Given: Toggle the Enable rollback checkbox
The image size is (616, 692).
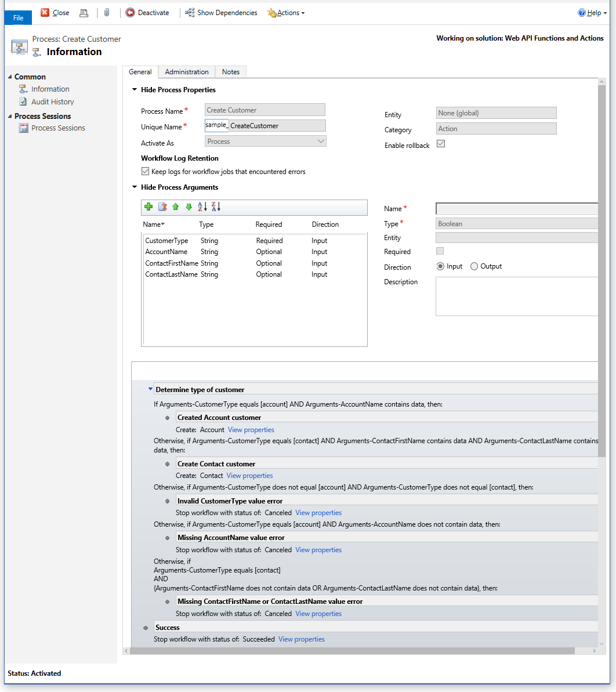Looking at the screenshot, I should tap(441, 144).
